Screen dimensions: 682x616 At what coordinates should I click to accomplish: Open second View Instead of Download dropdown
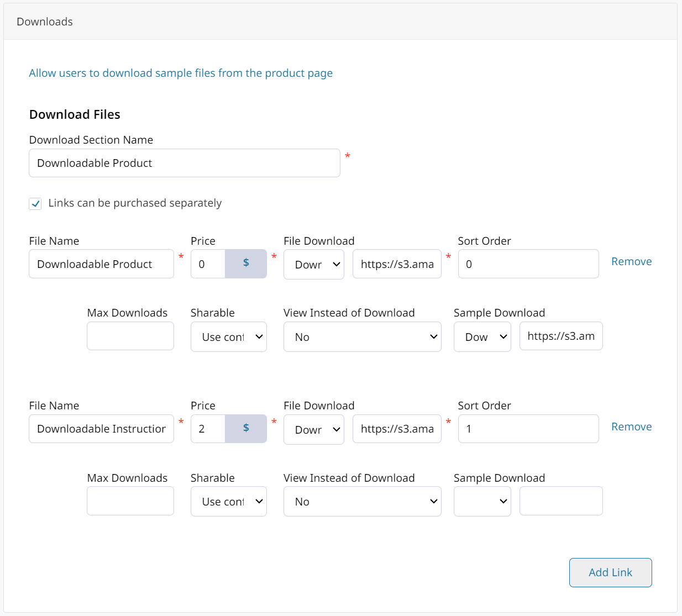point(362,502)
